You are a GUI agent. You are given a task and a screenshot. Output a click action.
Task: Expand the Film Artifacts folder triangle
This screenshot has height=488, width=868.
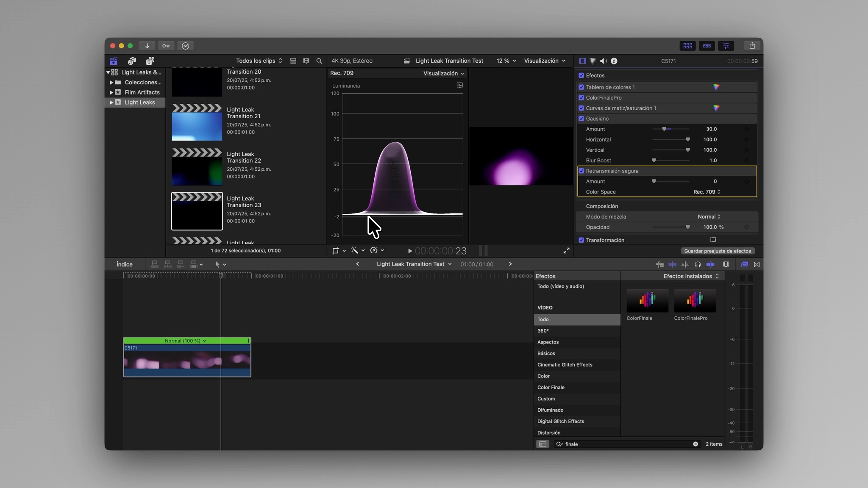click(111, 92)
